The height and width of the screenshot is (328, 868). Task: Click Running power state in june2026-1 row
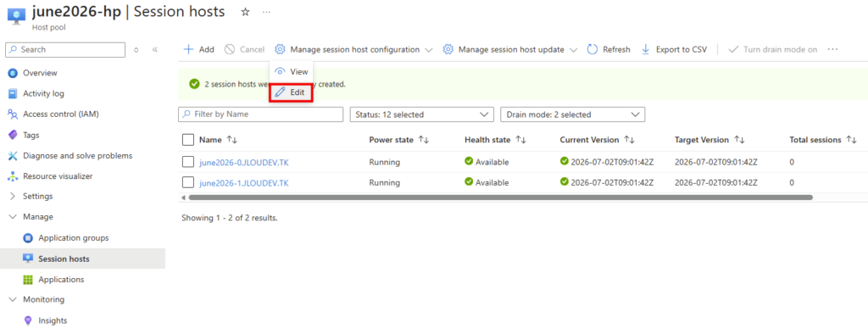tap(384, 183)
